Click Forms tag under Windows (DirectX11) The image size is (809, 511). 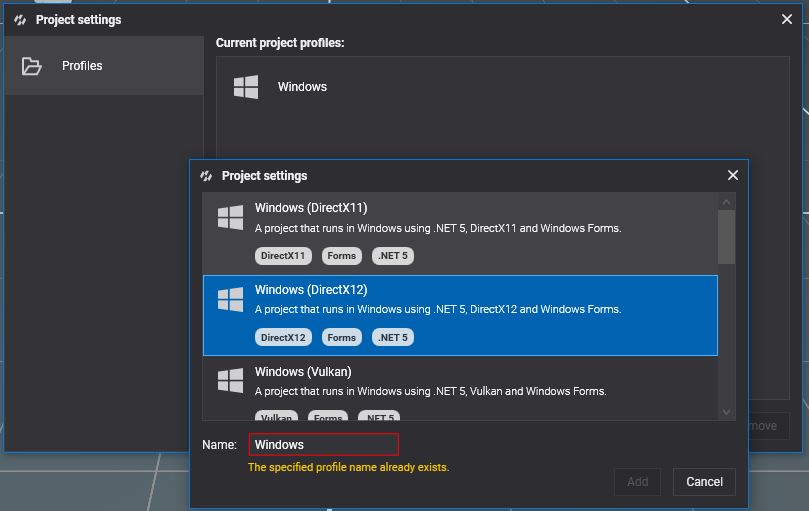[341, 256]
